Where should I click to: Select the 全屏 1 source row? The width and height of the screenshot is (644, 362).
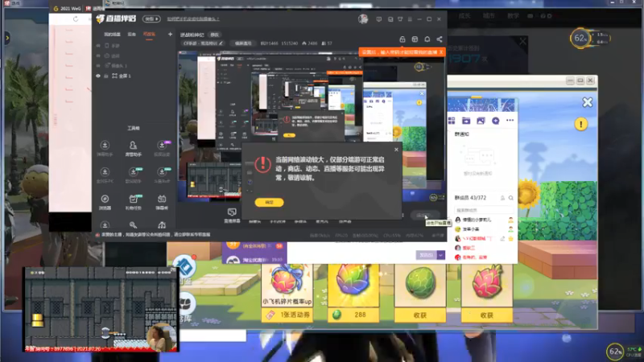[134, 76]
